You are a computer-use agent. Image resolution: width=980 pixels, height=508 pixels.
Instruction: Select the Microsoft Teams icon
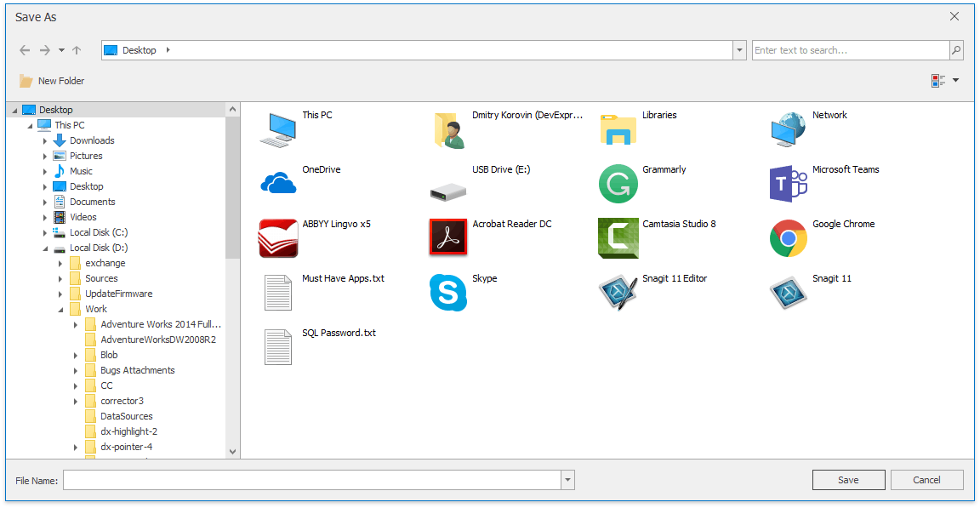(x=788, y=184)
